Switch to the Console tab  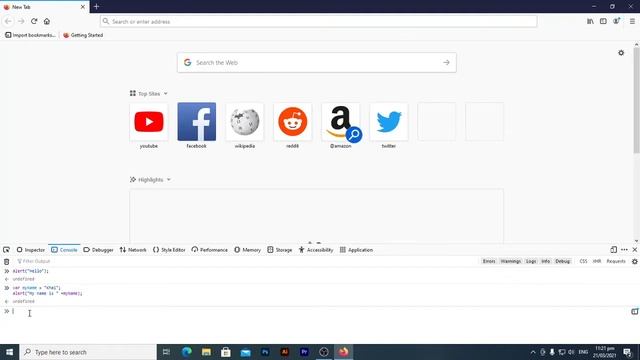tap(64, 250)
